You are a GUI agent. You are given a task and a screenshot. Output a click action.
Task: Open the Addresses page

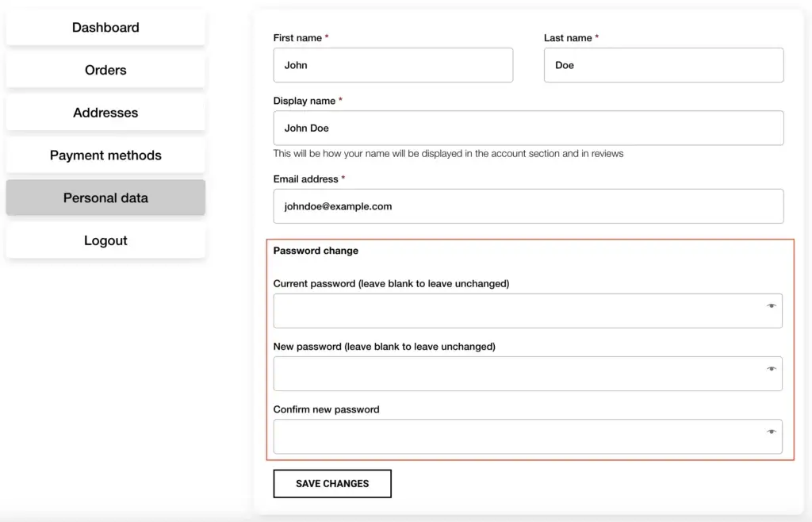tap(105, 113)
